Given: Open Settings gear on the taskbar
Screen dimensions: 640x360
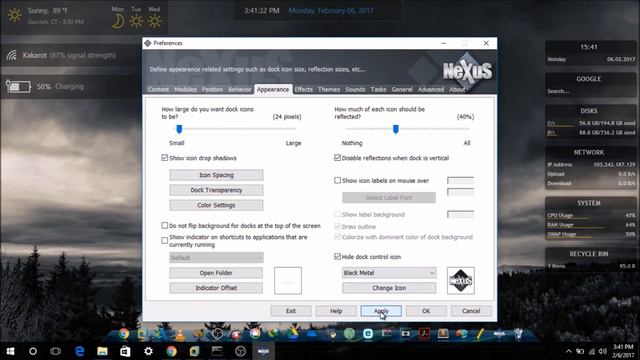Looking at the screenshot, I should pyautogui.click(x=148, y=351).
